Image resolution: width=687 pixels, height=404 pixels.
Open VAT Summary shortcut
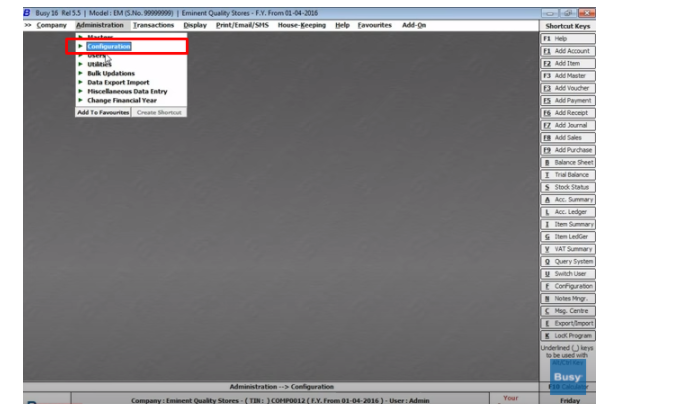tap(568, 249)
